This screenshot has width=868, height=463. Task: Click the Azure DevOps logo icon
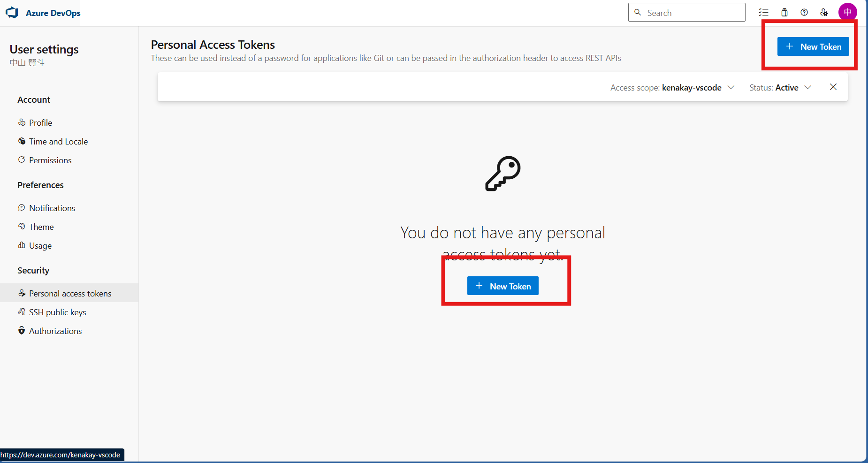(x=12, y=13)
